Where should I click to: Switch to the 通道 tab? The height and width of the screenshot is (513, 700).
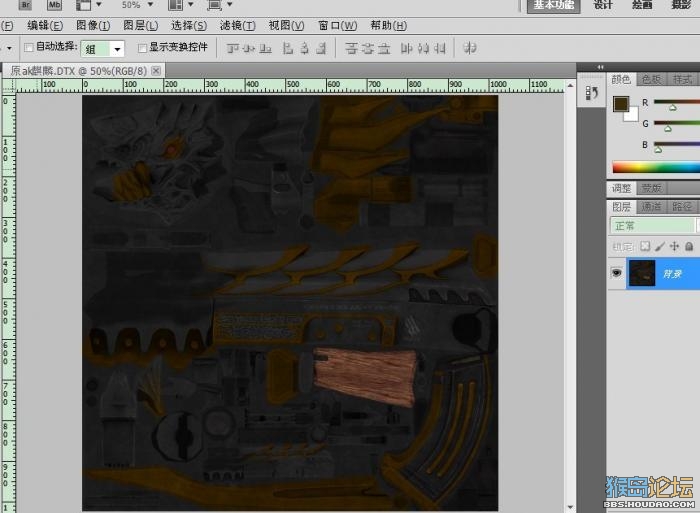[651, 207]
